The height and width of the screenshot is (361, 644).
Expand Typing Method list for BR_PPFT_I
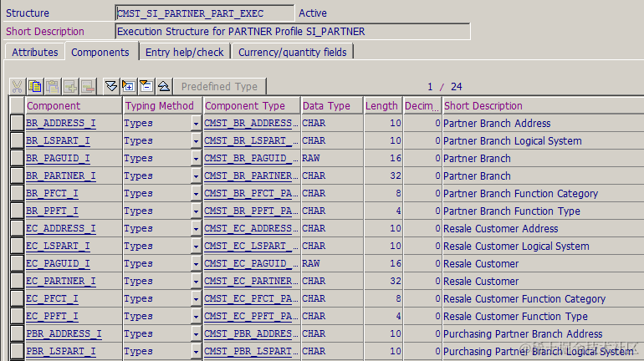click(196, 211)
